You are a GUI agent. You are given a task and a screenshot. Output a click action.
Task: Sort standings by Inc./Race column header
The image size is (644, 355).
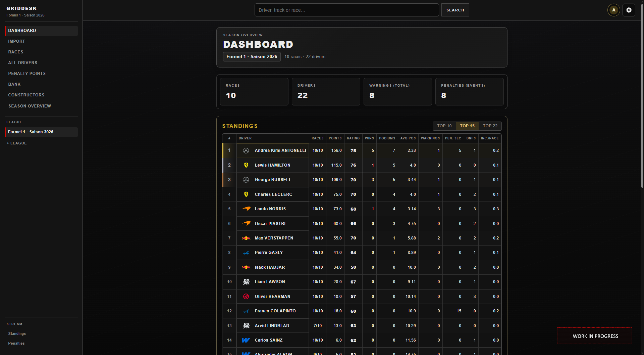pyautogui.click(x=490, y=138)
